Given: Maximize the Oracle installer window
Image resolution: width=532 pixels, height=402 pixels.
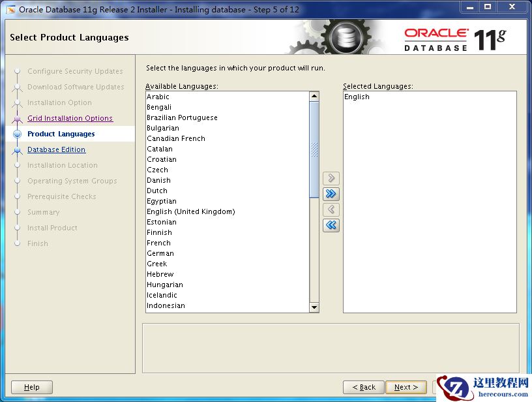Looking at the screenshot, I should pyautogui.click(x=488, y=7).
